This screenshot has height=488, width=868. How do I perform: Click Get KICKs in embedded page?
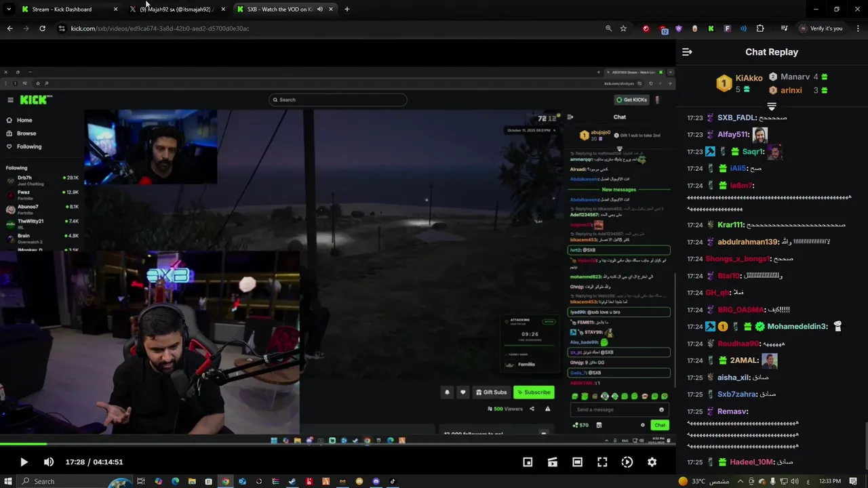632,100
